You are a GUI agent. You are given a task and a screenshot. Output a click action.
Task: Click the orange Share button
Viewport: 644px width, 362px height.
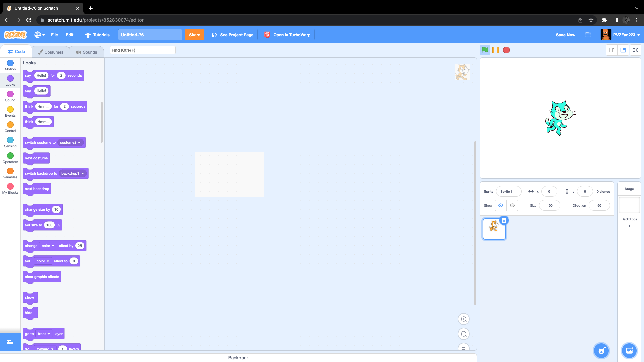194,35
